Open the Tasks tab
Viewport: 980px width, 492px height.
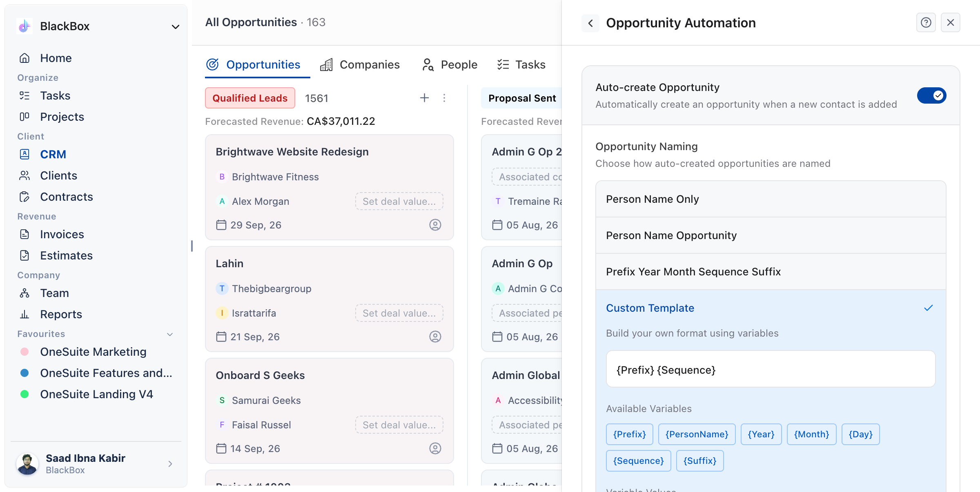click(521, 64)
